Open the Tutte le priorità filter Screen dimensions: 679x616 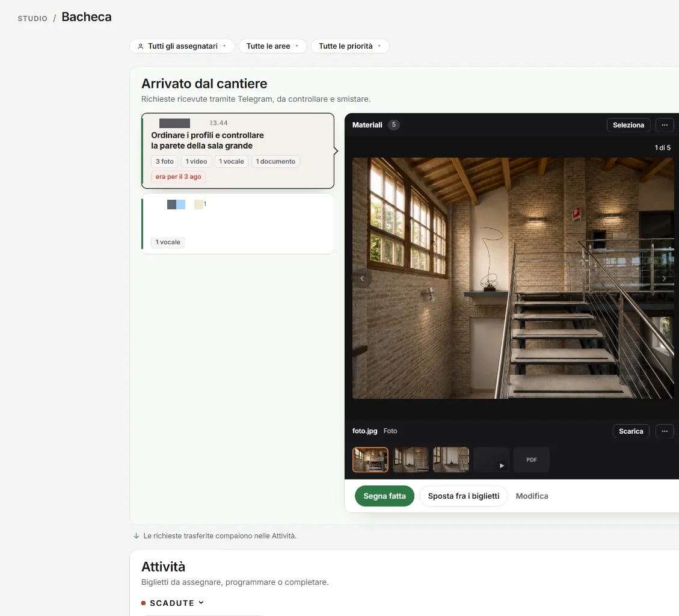coord(350,46)
